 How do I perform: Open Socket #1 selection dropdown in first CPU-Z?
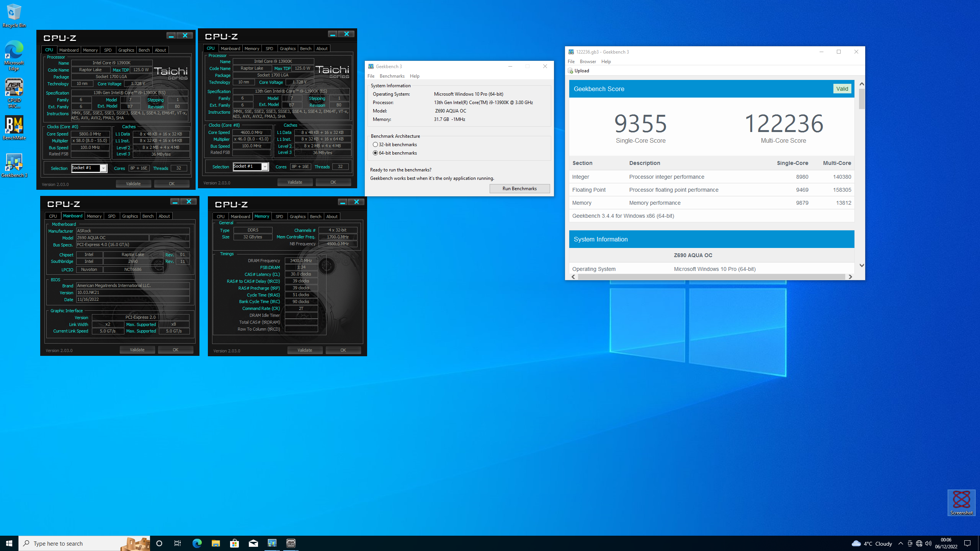[89, 168]
